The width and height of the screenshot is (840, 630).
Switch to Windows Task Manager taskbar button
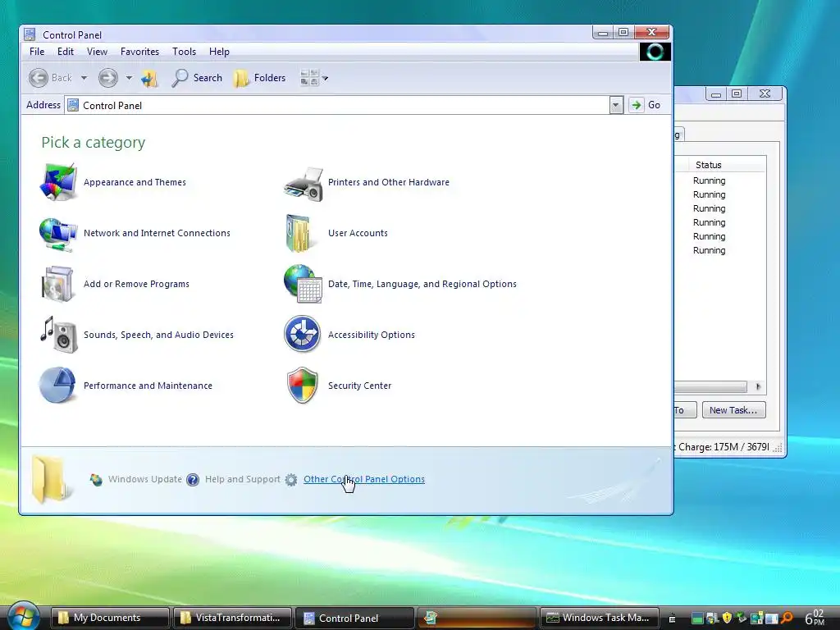[599, 618]
